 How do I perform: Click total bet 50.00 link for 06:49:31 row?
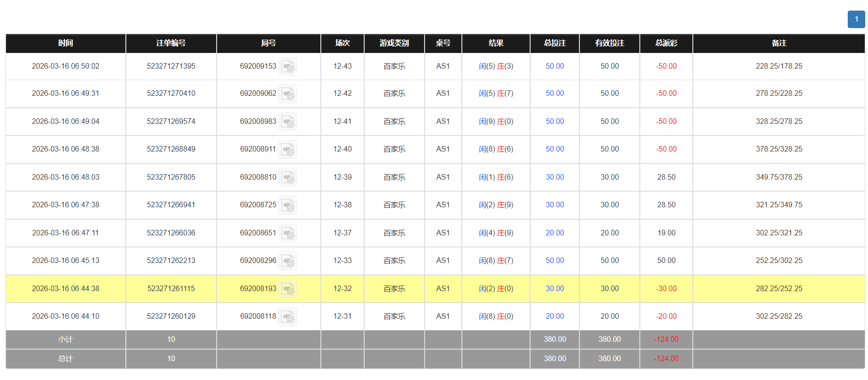pyautogui.click(x=555, y=94)
